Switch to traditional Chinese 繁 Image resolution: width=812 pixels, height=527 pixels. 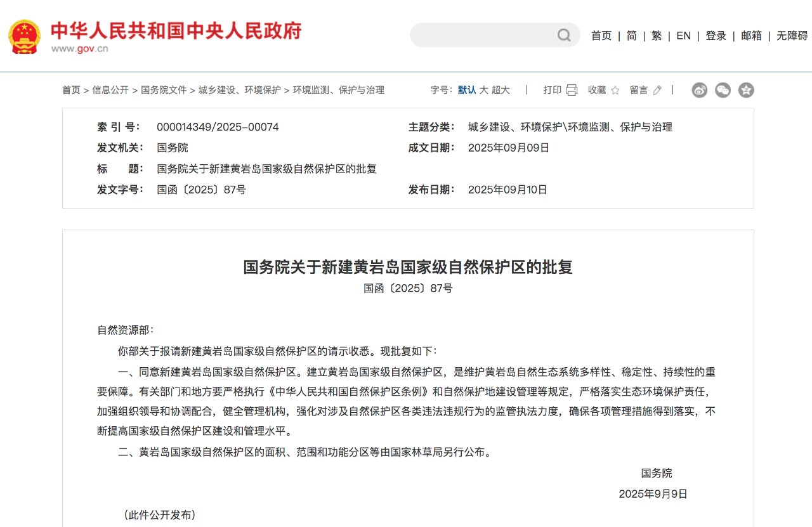click(657, 36)
